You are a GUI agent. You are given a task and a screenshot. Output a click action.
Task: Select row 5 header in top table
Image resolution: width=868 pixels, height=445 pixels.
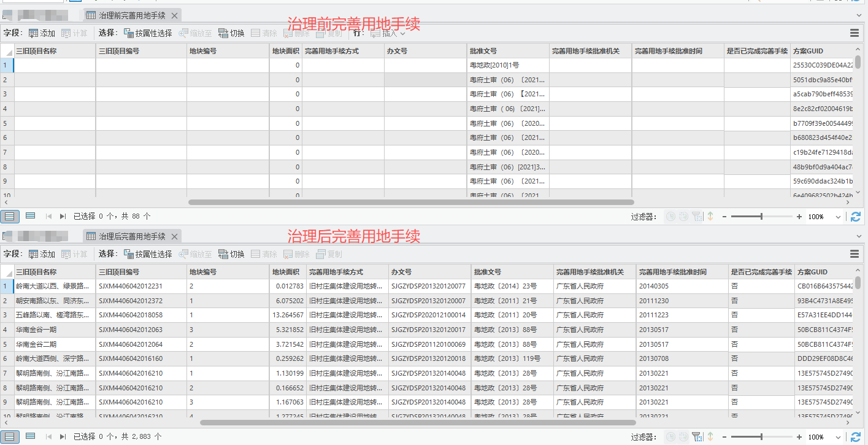pyautogui.click(x=7, y=123)
